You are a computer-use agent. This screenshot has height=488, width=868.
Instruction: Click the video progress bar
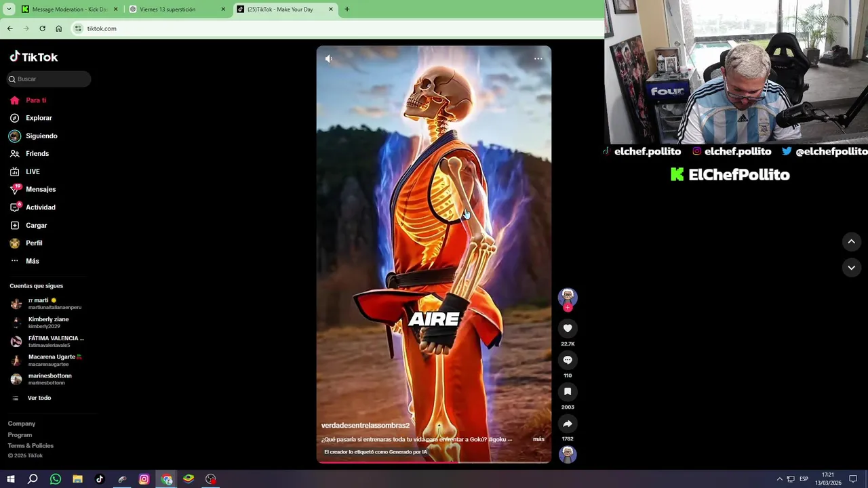tap(434, 462)
